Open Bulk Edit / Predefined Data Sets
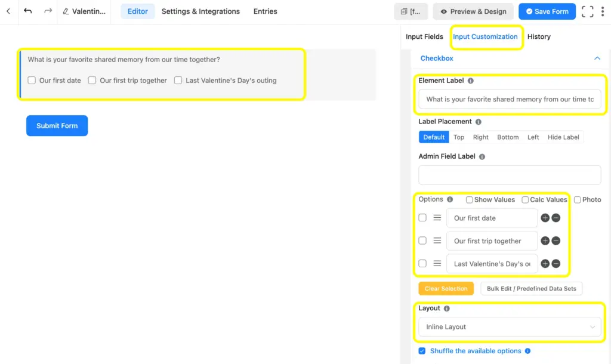 pos(530,288)
